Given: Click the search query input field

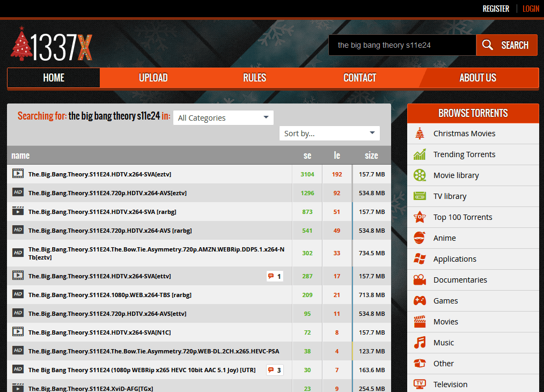Looking at the screenshot, I should 402,45.
